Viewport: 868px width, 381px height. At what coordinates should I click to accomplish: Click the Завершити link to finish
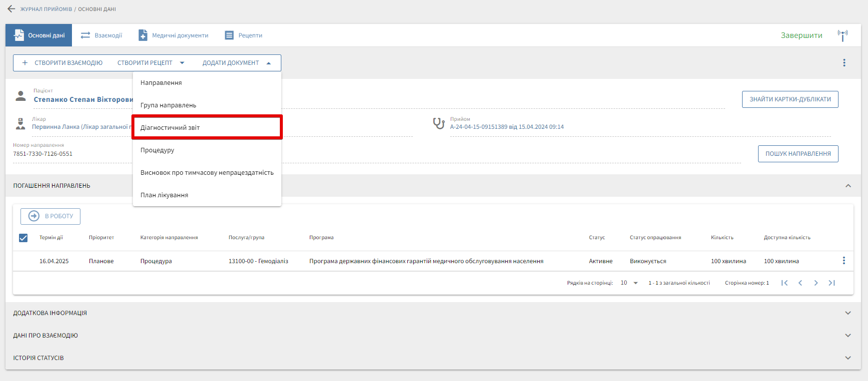[801, 35]
